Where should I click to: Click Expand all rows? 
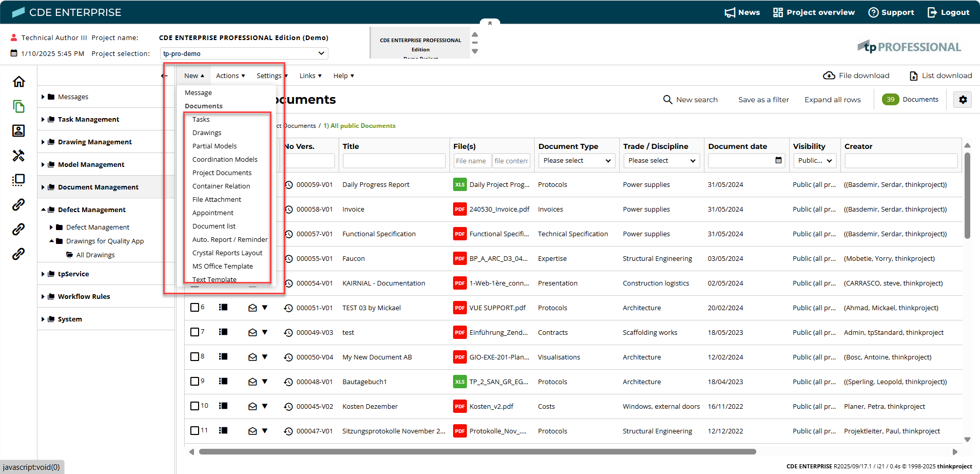tap(832, 100)
